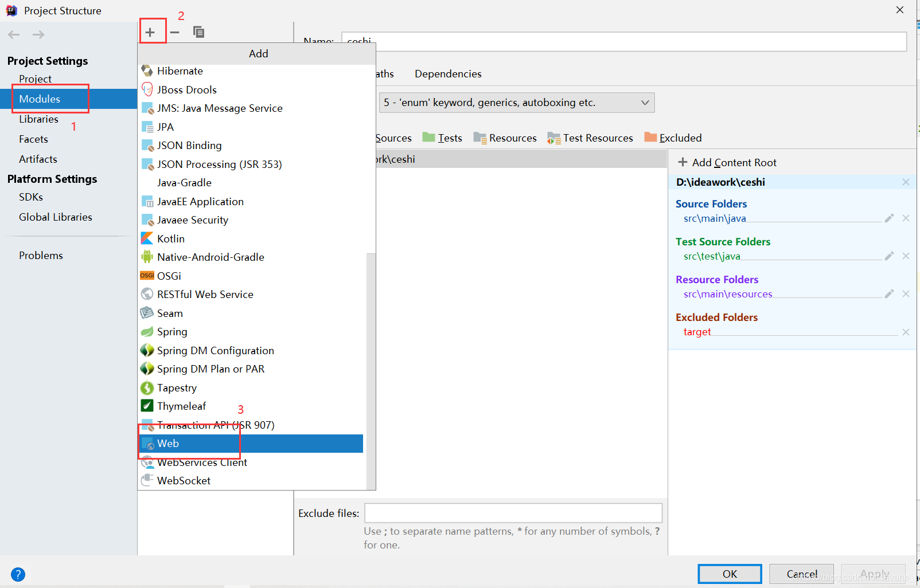The height and width of the screenshot is (588, 920).
Task: Open SDKs under Platform Settings
Action: click(31, 197)
